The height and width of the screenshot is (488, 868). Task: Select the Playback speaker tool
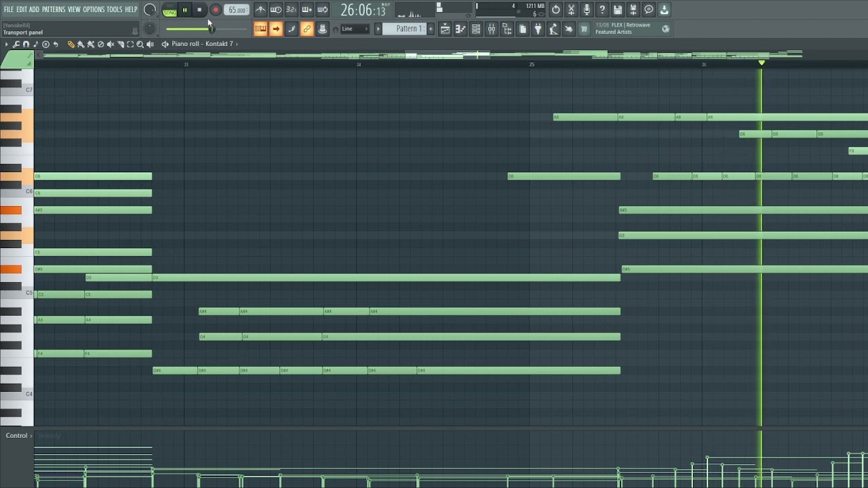point(150,44)
